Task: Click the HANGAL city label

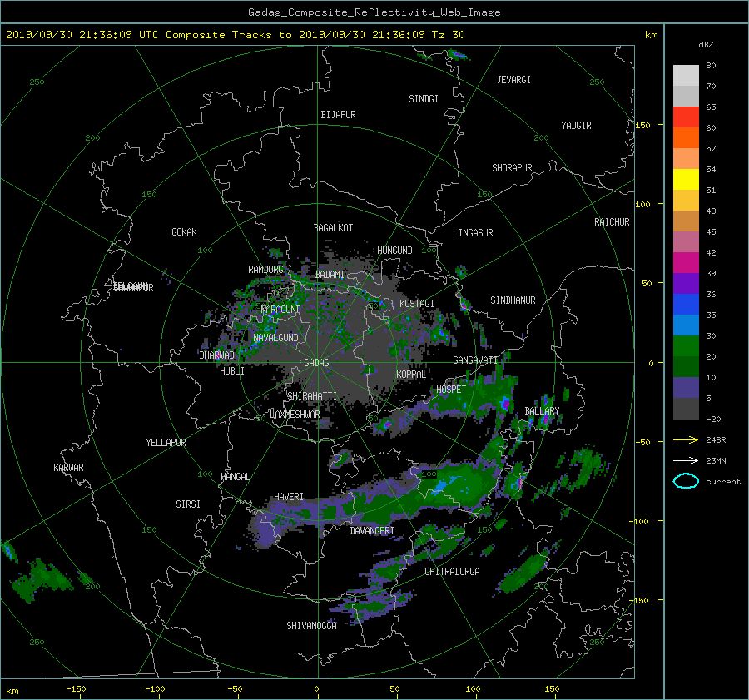Action: [235, 477]
